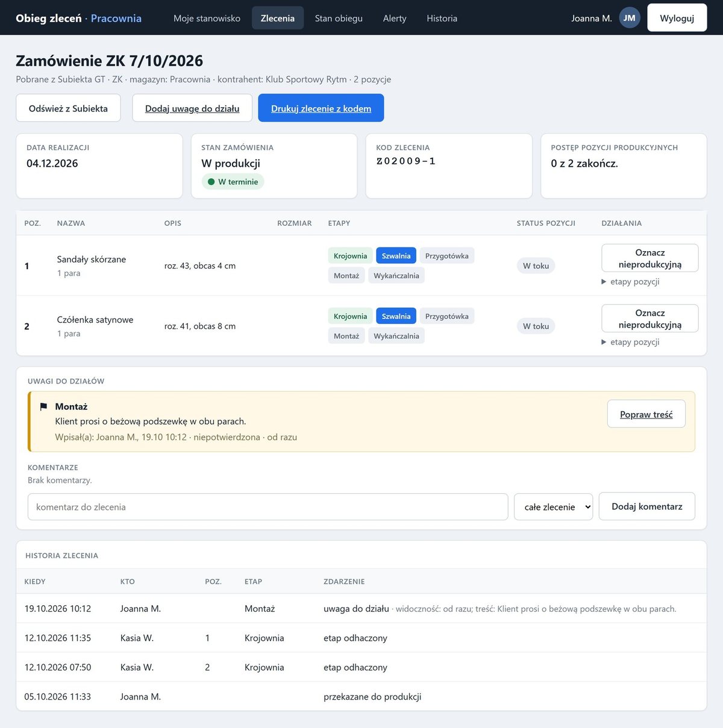The width and height of the screenshot is (723, 728).
Task: Click Szwalnia stage chip for Sandały skórzane
Action: coord(396,256)
